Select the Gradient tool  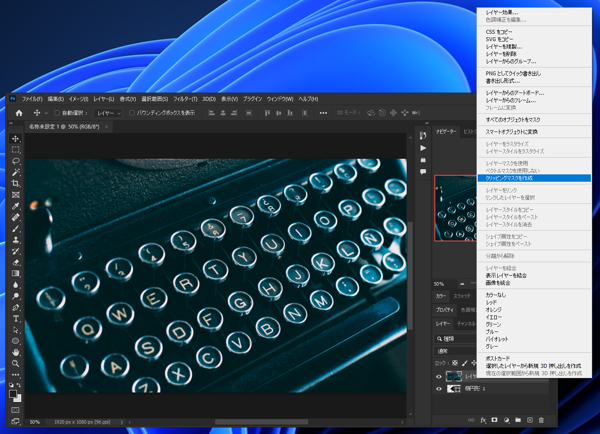point(16,274)
